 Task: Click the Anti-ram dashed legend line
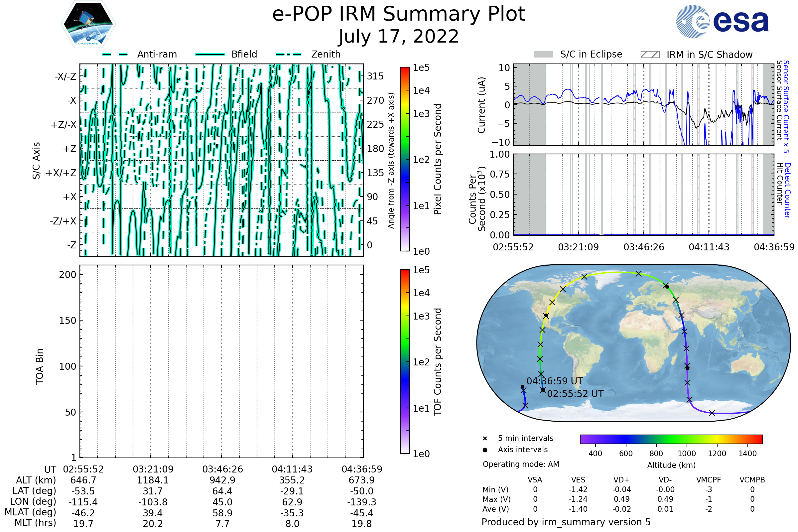(x=115, y=54)
